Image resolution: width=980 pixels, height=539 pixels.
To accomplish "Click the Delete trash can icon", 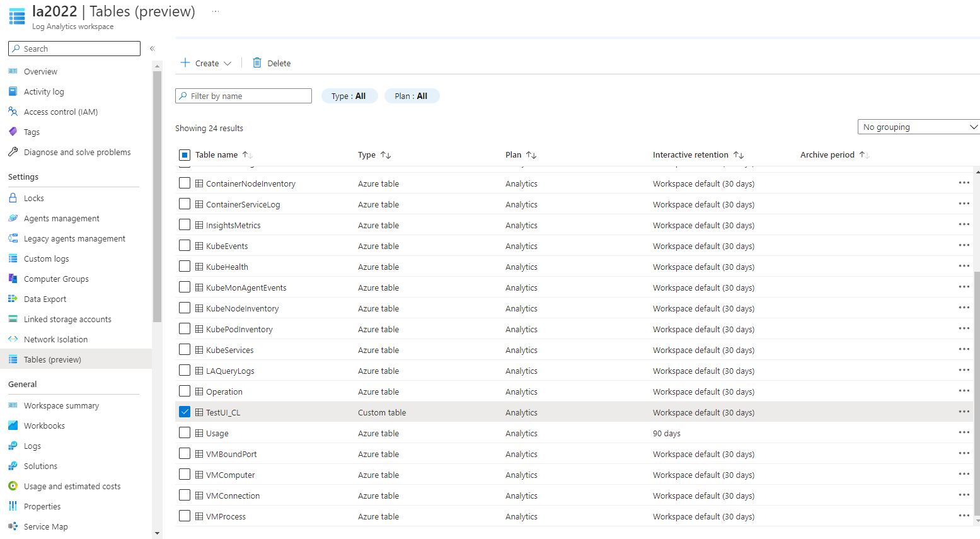I will pyautogui.click(x=257, y=62).
